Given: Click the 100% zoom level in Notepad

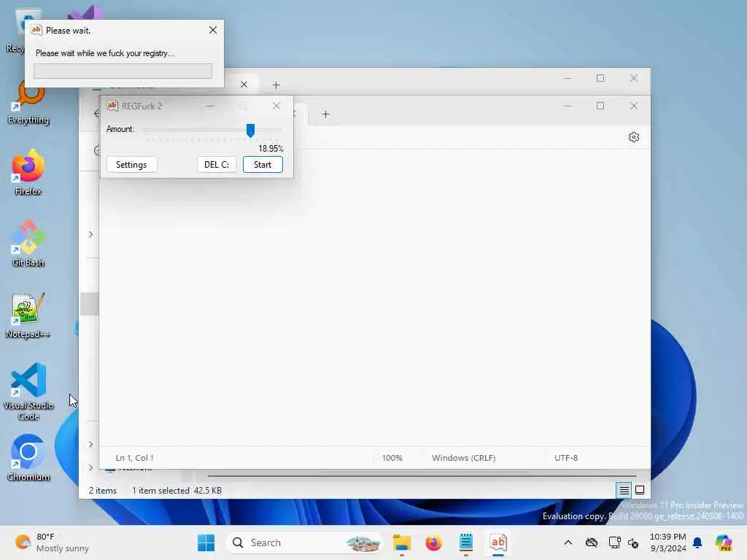Looking at the screenshot, I should pyautogui.click(x=392, y=458).
